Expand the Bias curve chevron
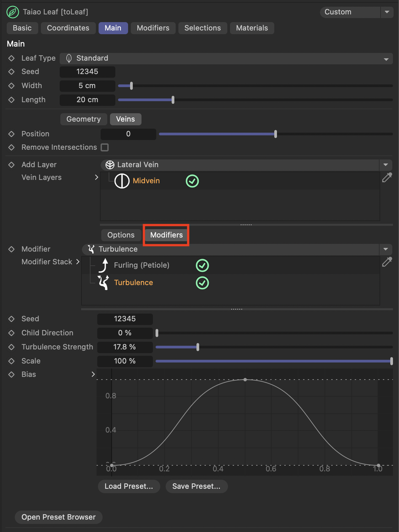Viewport: 399px width, 532px height. pyautogui.click(x=93, y=375)
